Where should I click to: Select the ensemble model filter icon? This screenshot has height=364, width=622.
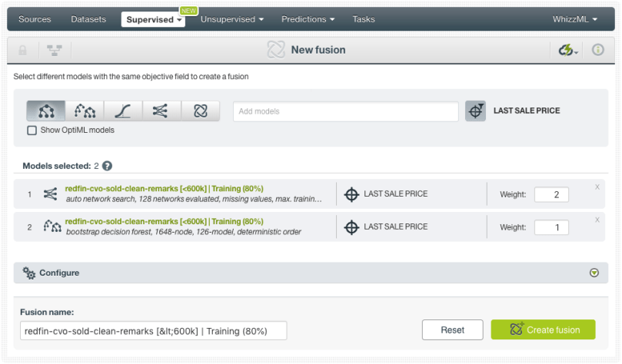pos(85,111)
